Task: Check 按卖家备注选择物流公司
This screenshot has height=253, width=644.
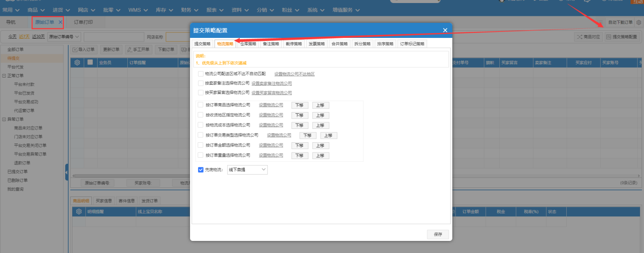Action: 200,83
